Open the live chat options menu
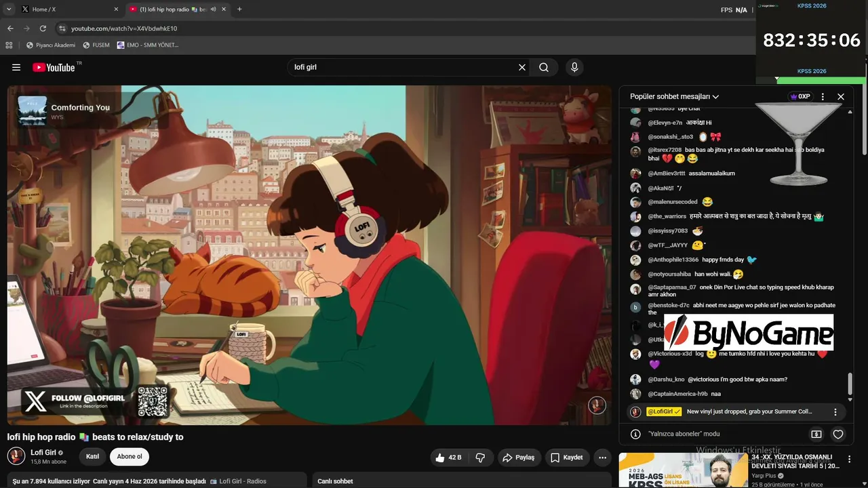The width and height of the screenshot is (868, 488). 823,97
